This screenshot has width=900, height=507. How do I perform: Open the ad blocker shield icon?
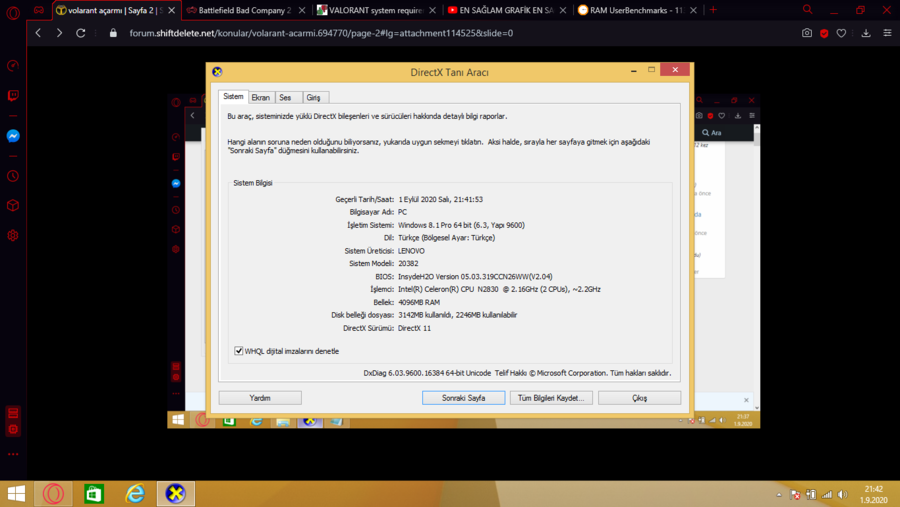coord(824,33)
